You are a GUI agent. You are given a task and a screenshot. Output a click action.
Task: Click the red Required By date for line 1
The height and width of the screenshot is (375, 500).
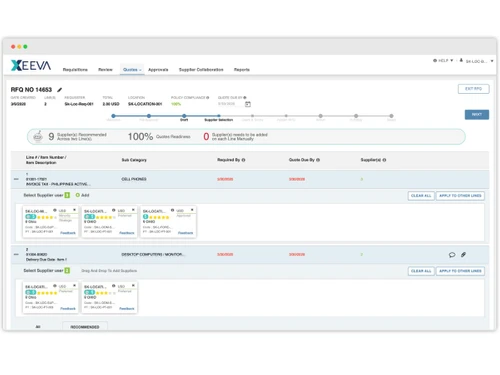225,179
